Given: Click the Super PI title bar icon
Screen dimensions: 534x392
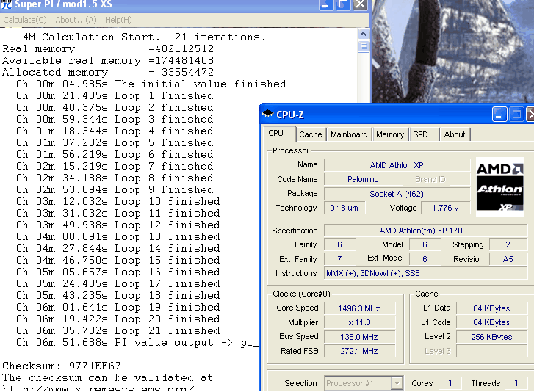Looking at the screenshot, I should point(6,4).
